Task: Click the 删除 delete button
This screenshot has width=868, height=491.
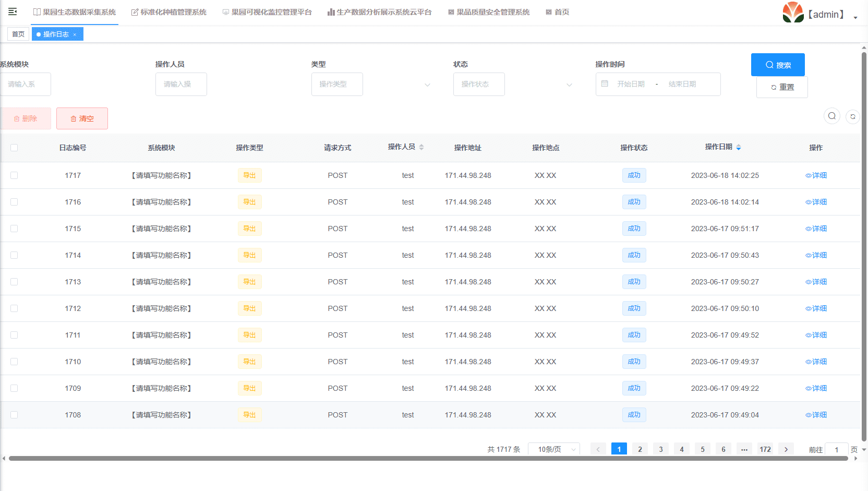Action: [x=26, y=118]
